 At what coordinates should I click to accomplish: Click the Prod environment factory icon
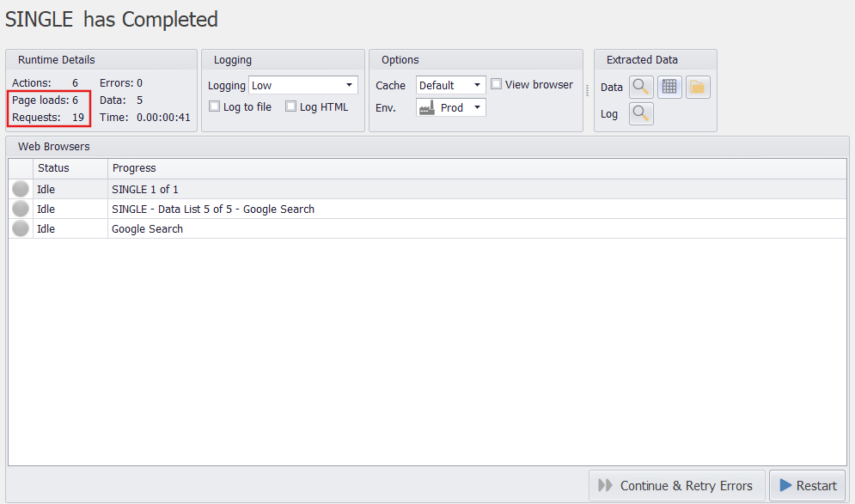427,107
